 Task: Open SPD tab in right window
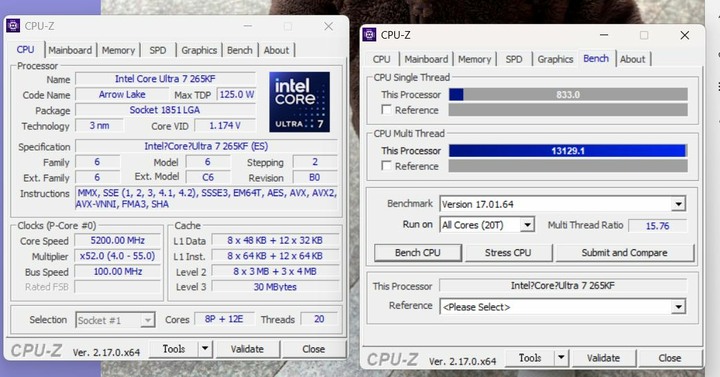pyautogui.click(x=514, y=59)
